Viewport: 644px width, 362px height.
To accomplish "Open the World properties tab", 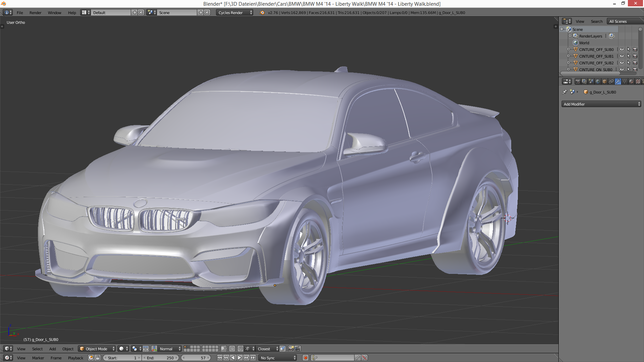I will pos(598,81).
